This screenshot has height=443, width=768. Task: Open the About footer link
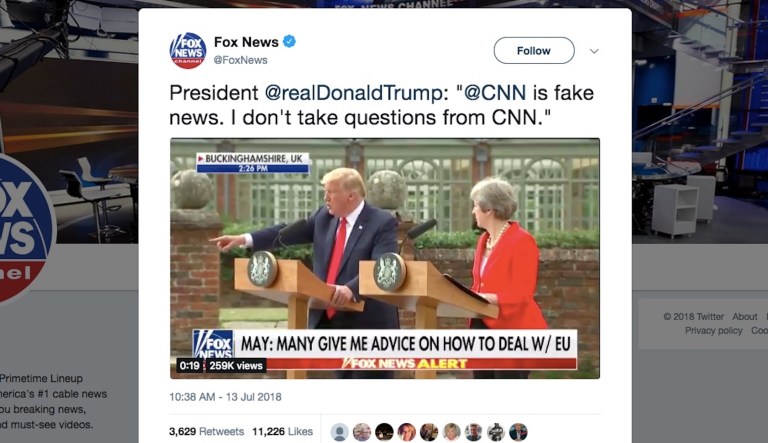tap(744, 317)
